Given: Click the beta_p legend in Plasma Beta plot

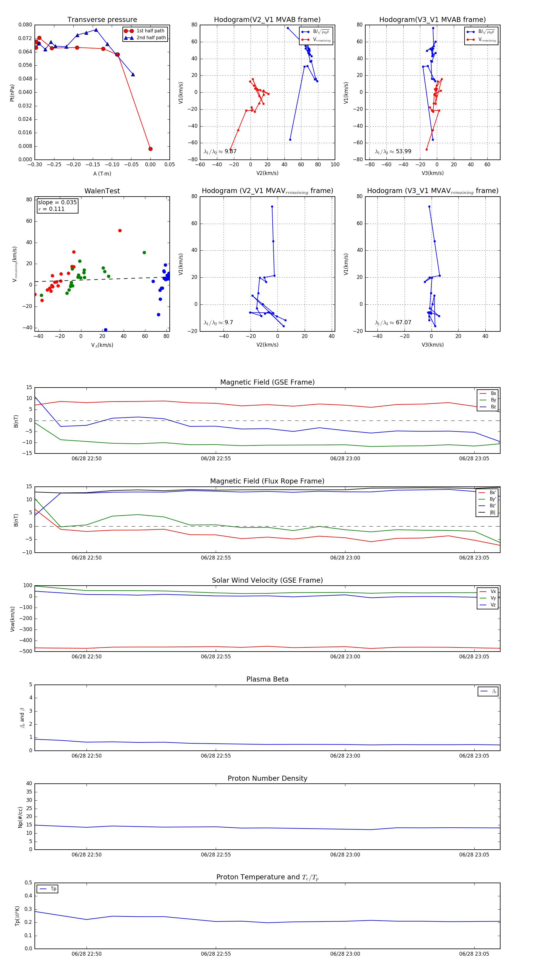Looking at the screenshot, I should [x=488, y=691].
